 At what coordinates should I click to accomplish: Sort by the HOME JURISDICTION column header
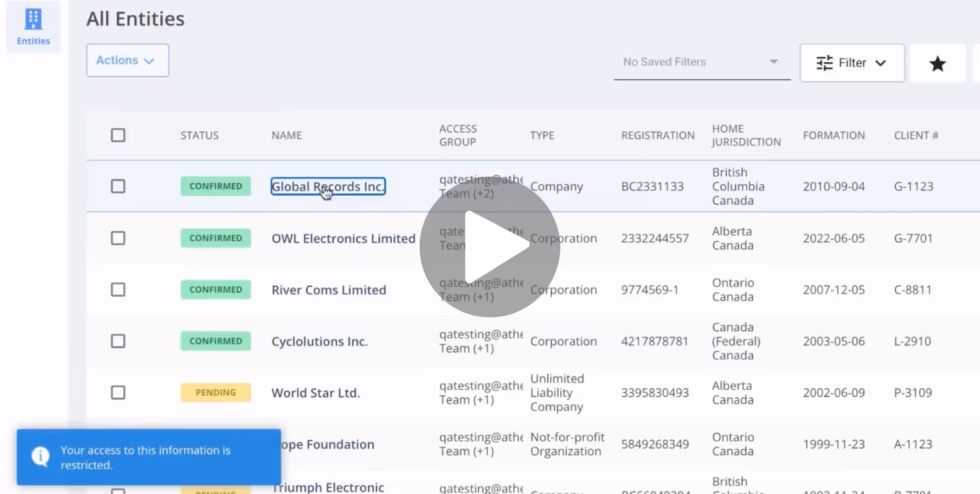coord(746,135)
